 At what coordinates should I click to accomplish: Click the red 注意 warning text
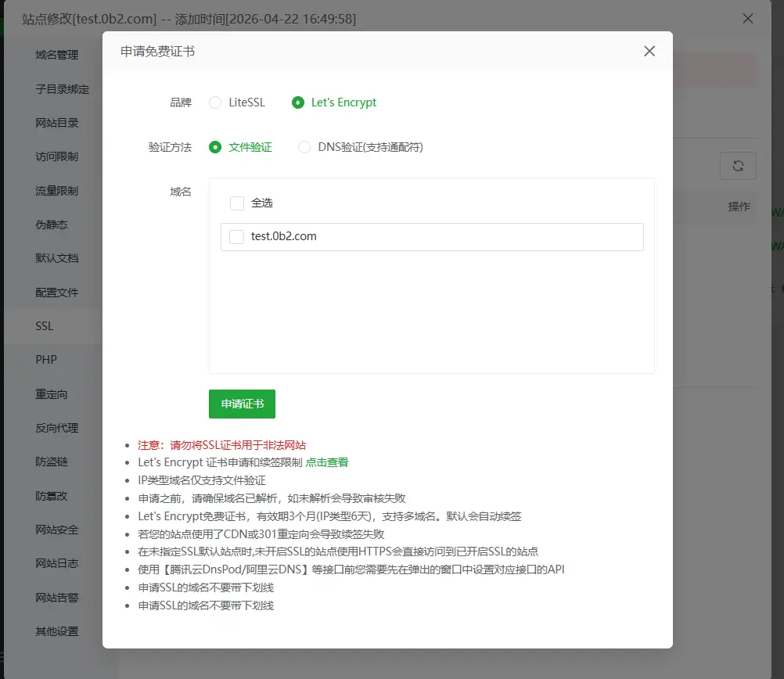[222, 445]
